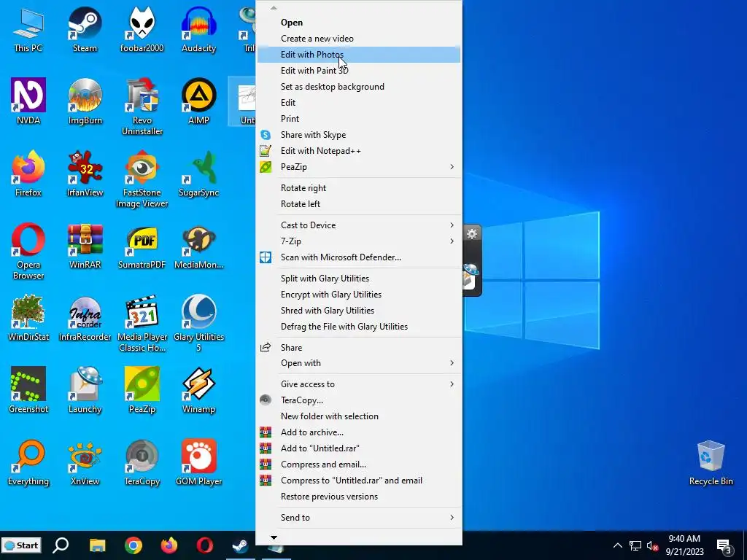Choose Create a new video
Viewport: 747px width, 560px height.
click(x=359, y=39)
